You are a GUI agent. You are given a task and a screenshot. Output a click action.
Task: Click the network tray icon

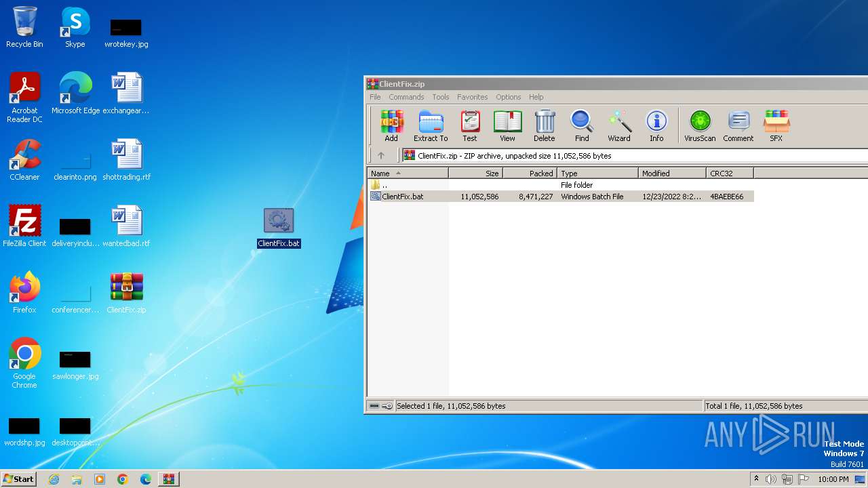point(787,479)
